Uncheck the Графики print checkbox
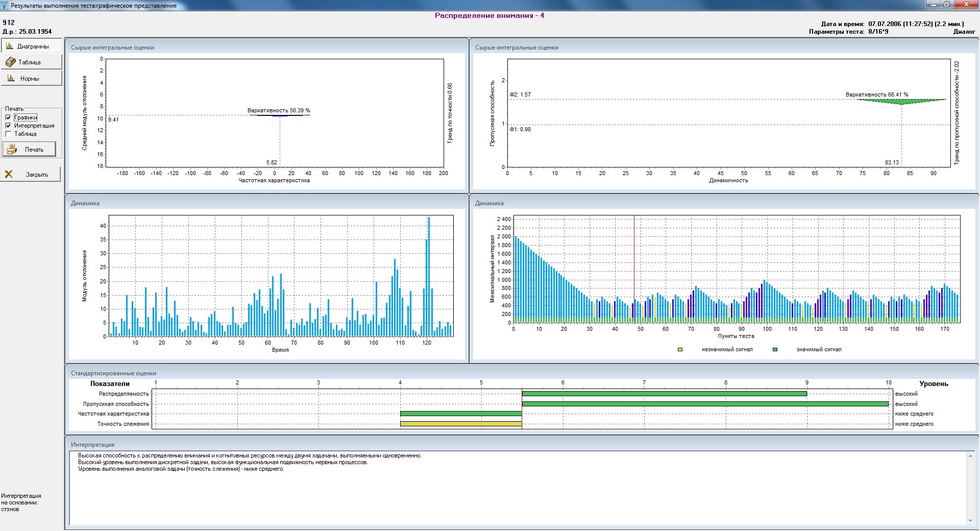 point(8,117)
